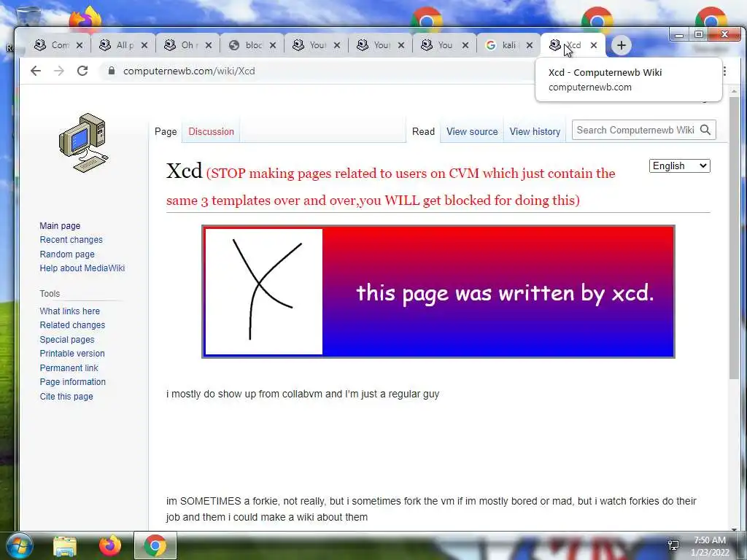Reload the current page
Viewport: 747px width, 560px height.
pyautogui.click(x=82, y=71)
